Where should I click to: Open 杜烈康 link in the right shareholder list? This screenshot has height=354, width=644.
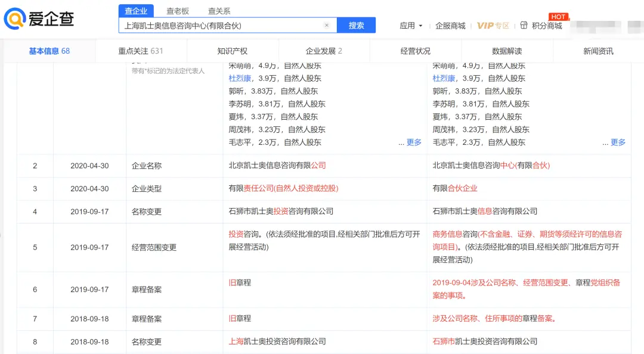[x=444, y=78]
